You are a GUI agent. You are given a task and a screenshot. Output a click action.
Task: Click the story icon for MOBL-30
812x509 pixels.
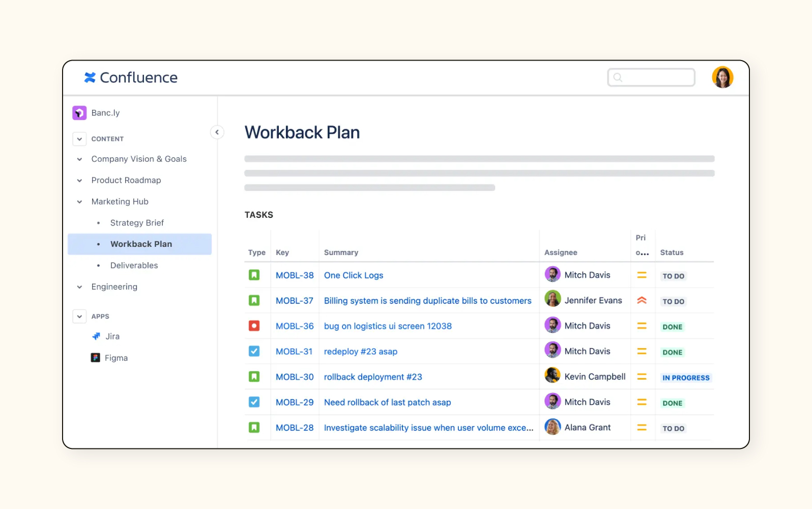(x=254, y=377)
